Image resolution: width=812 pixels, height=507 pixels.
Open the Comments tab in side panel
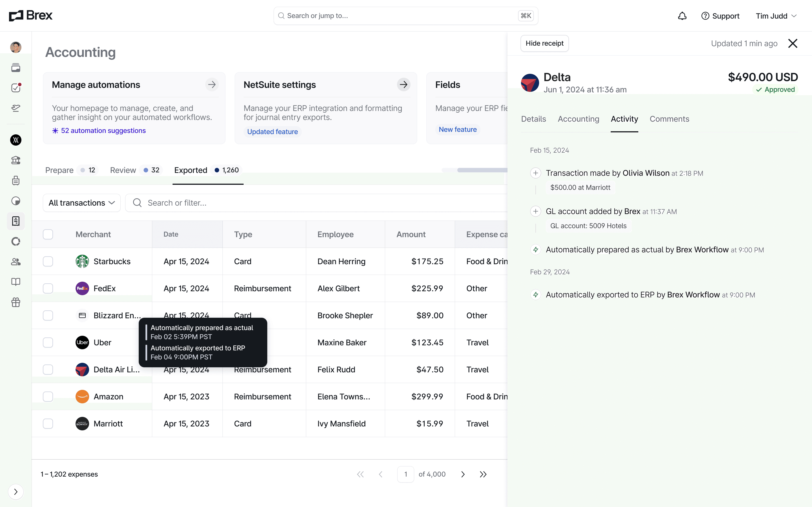pyautogui.click(x=669, y=119)
